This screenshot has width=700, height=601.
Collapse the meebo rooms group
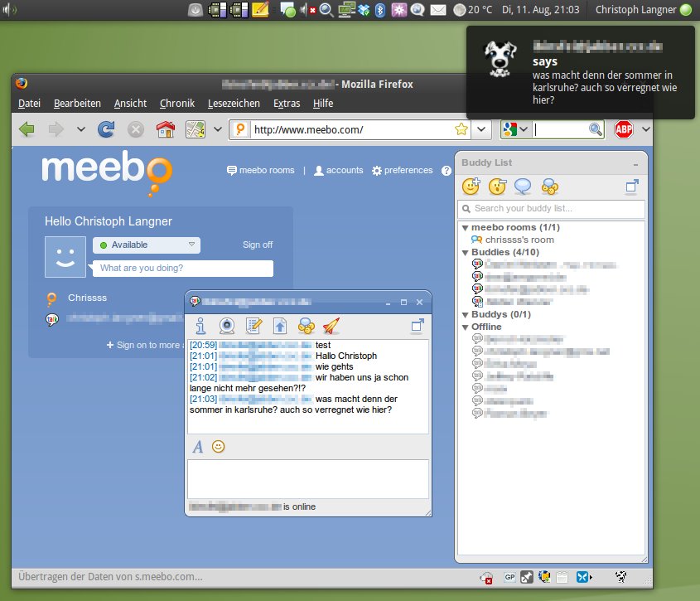coord(466,228)
